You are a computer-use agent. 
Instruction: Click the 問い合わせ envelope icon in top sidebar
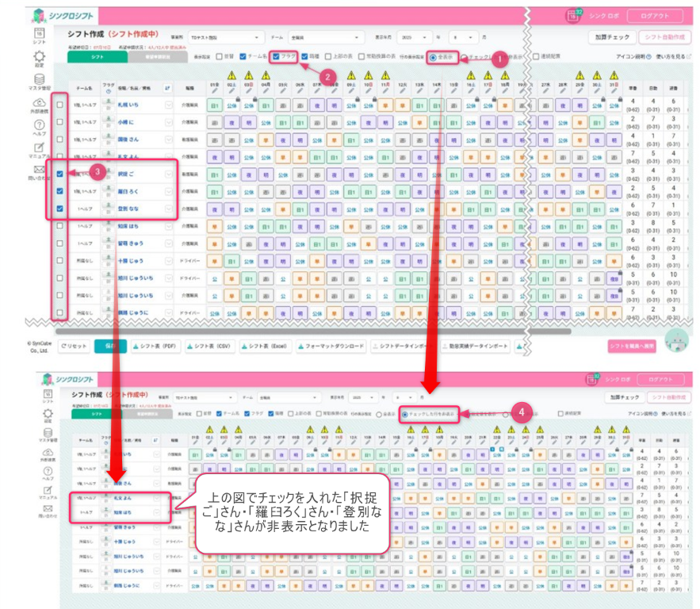39,170
